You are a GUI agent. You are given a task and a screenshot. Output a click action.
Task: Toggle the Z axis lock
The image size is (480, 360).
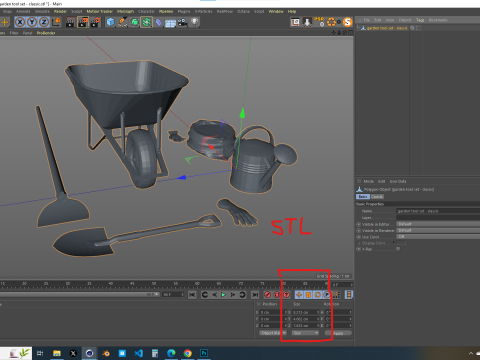[44, 22]
